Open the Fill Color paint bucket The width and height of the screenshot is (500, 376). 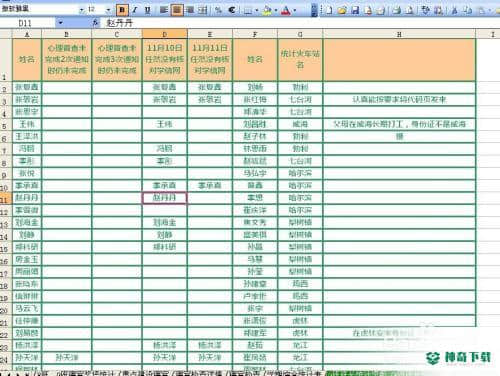pos(267,10)
